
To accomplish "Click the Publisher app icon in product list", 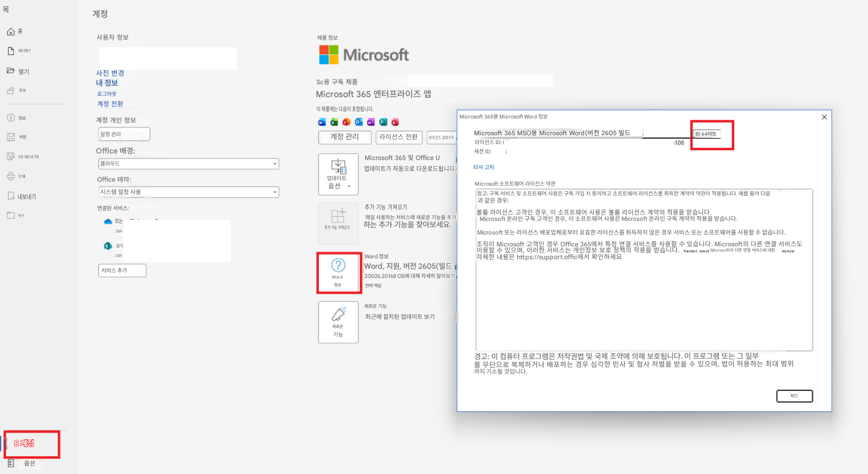I will [x=383, y=122].
